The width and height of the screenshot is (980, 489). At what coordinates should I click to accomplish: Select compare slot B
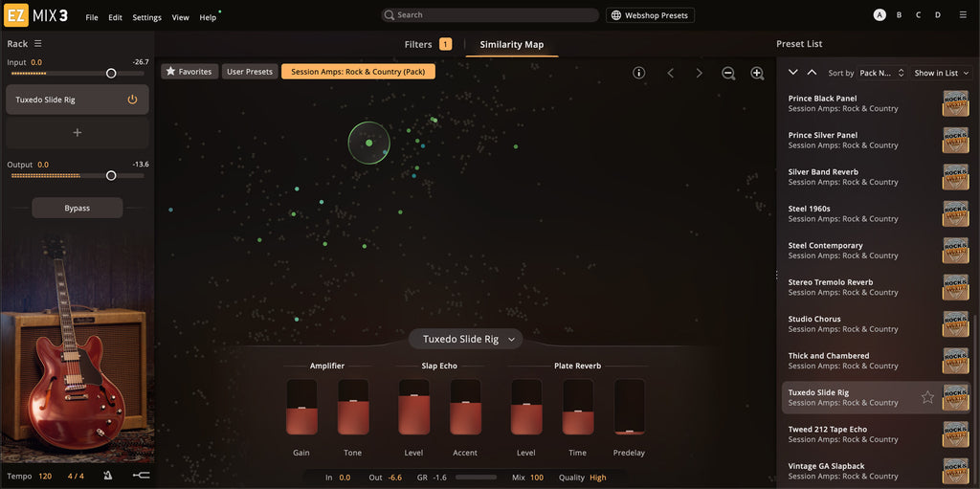(x=899, y=15)
